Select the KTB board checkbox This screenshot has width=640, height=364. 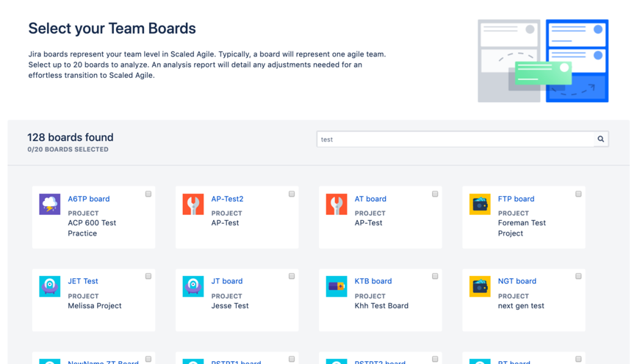pos(435,277)
